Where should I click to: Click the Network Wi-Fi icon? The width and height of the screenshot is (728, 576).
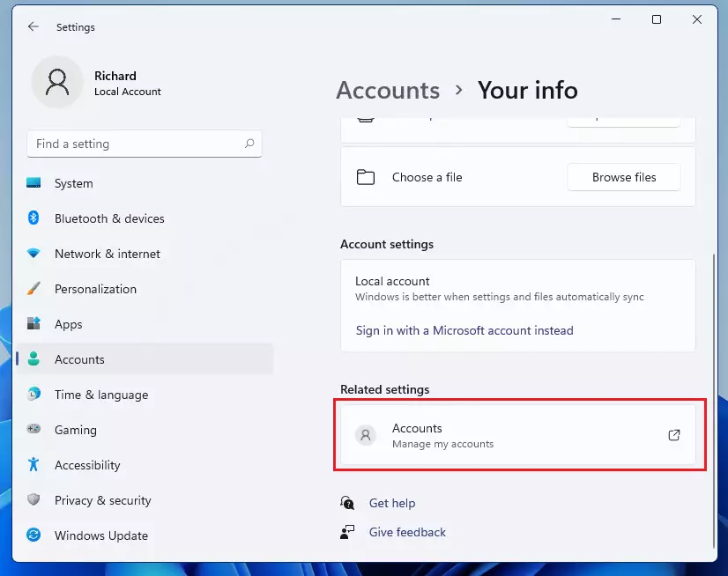[x=33, y=254]
